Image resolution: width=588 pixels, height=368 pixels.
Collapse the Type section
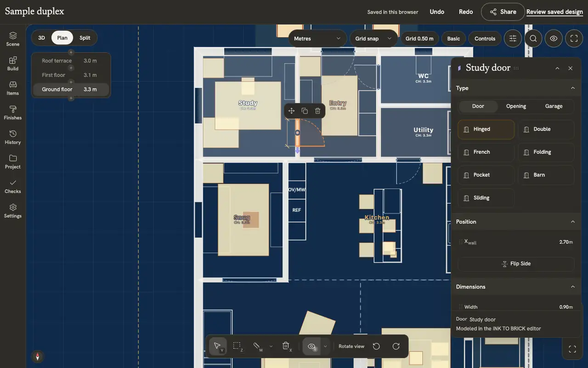[573, 88]
